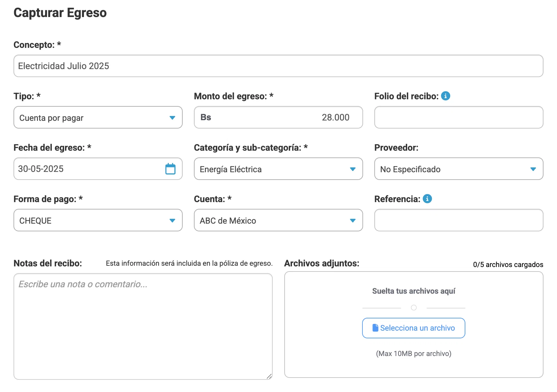This screenshot has height=392, width=557.
Task: Click the Referencia input box
Action: (x=459, y=220)
